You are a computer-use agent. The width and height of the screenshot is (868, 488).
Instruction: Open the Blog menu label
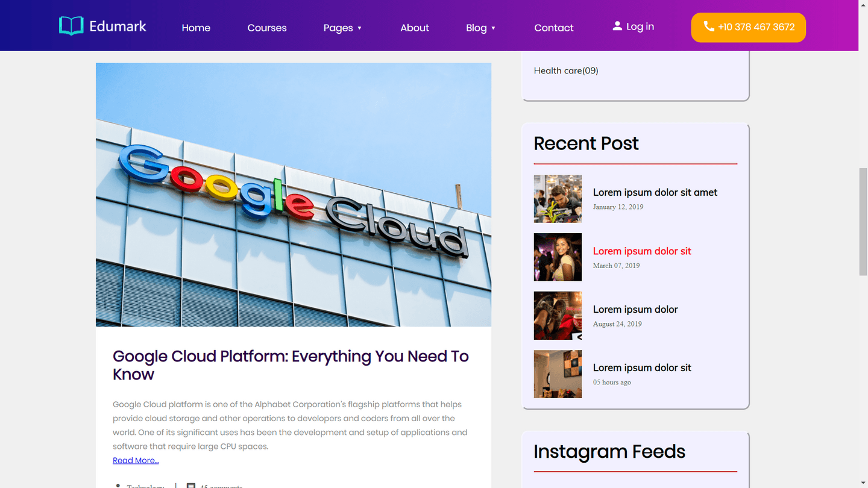tap(476, 28)
